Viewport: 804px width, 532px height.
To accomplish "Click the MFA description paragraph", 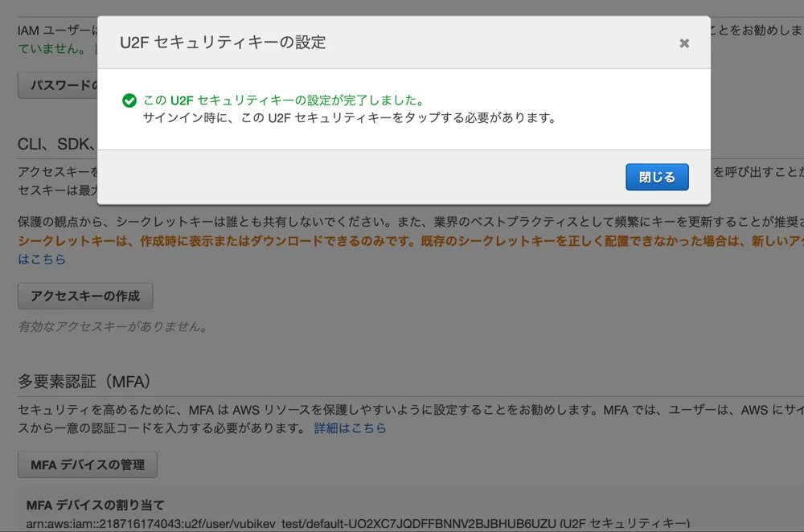I will tap(402, 410).
